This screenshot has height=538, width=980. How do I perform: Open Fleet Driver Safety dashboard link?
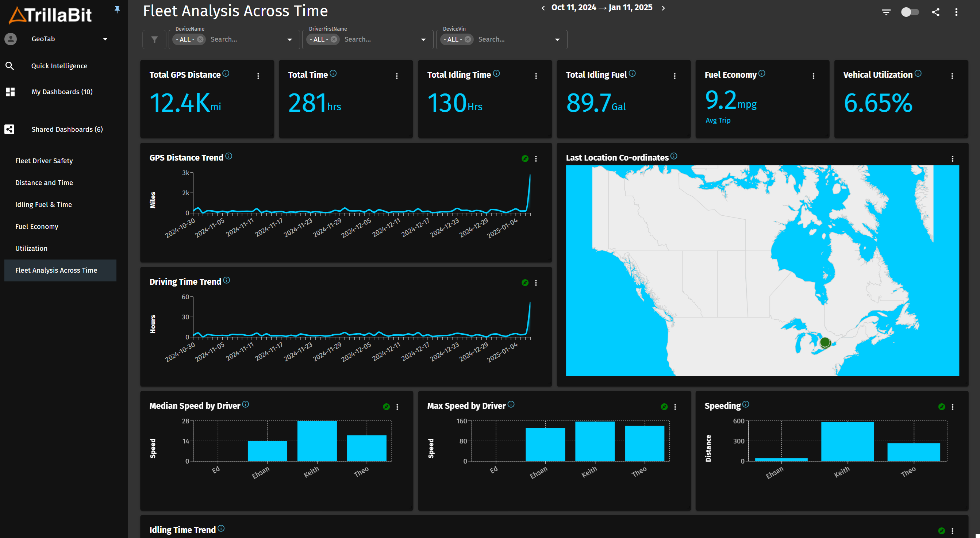point(44,161)
